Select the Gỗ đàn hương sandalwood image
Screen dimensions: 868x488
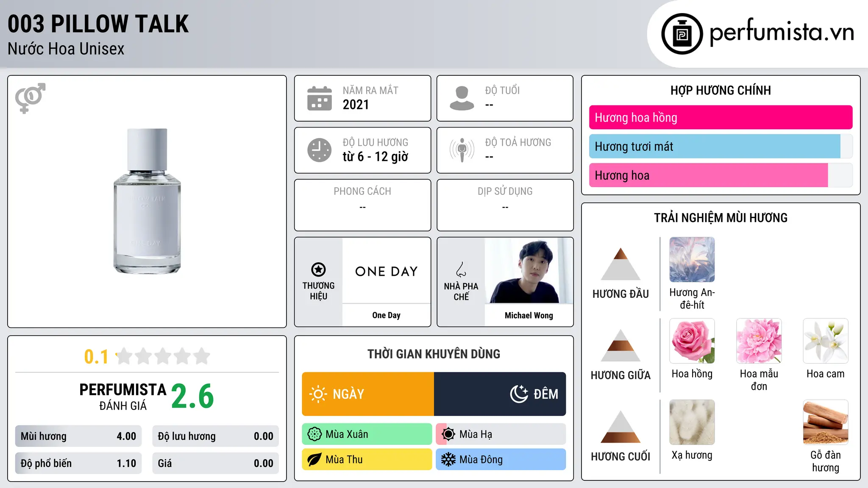(826, 422)
